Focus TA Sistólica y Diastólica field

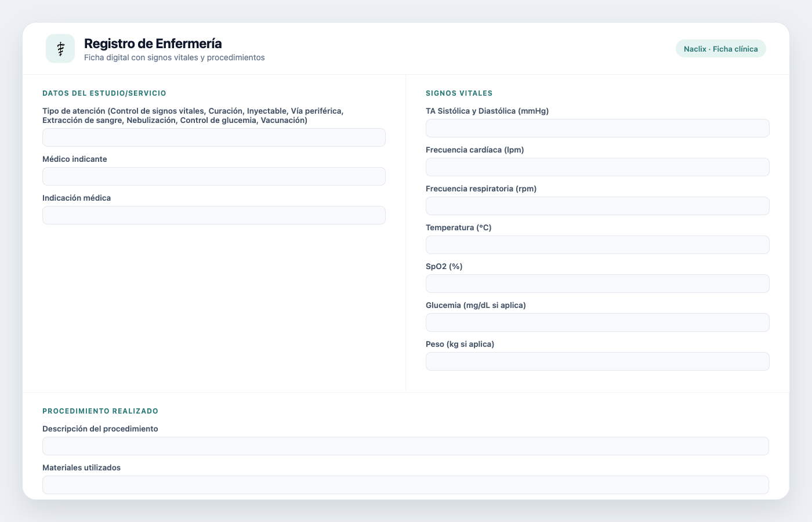(597, 128)
